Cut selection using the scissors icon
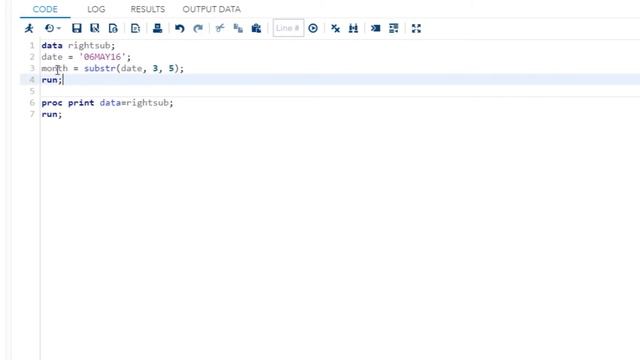640x360 pixels. (220, 28)
